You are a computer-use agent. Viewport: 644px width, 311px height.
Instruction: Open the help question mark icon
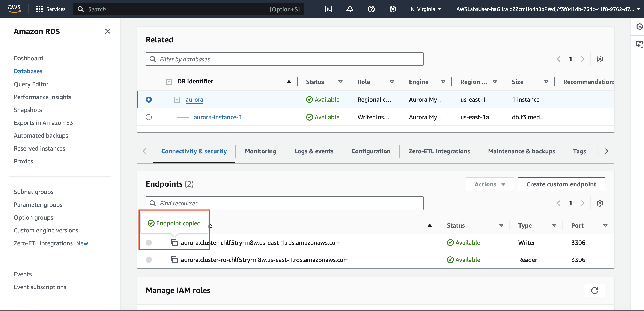pos(371,9)
